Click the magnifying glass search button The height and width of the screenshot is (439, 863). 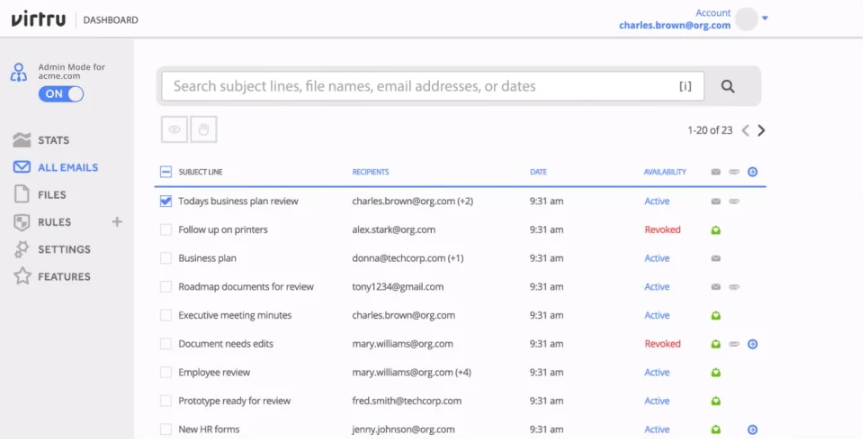click(728, 86)
